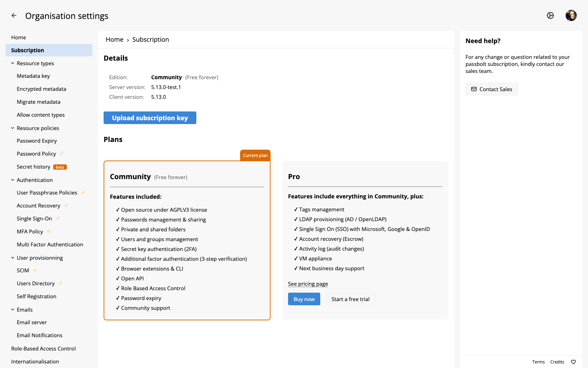Collapse the Authentication section chevron
Screen dimensions: 588x368
pos(13,180)
